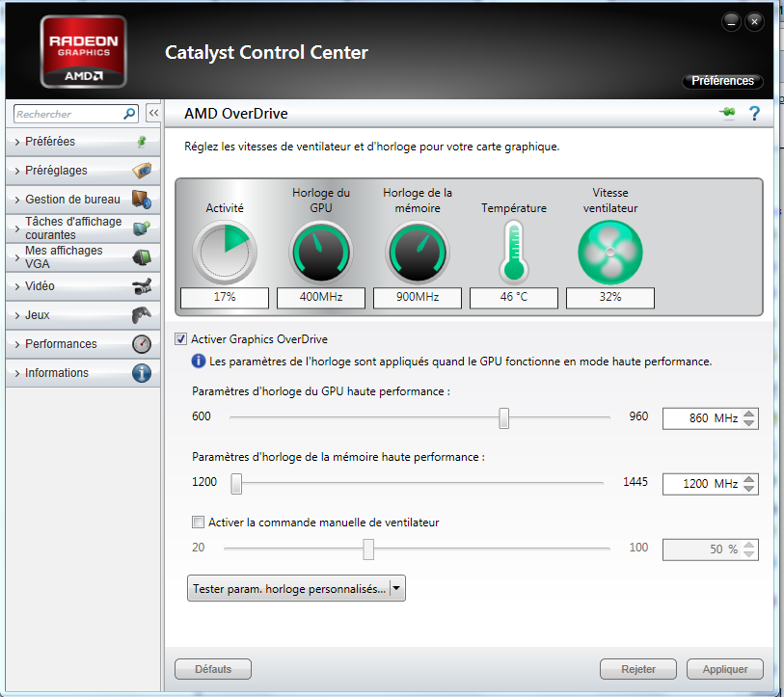Uncheck Activer Graphics OverDrive

point(181,339)
